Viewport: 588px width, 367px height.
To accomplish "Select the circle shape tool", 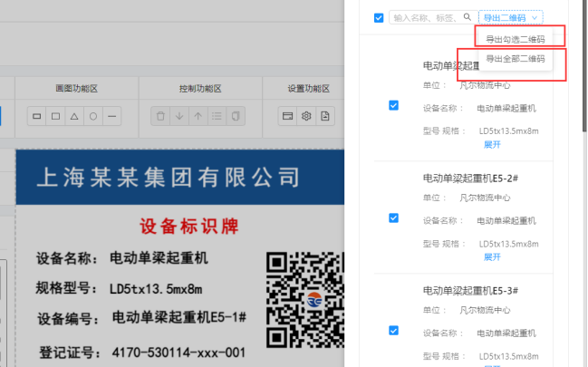I will point(92,117).
